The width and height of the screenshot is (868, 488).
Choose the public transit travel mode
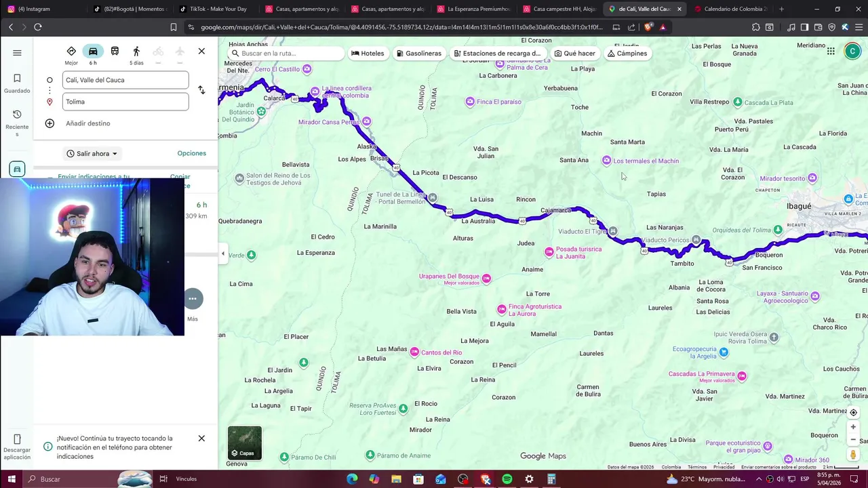(115, 52)
